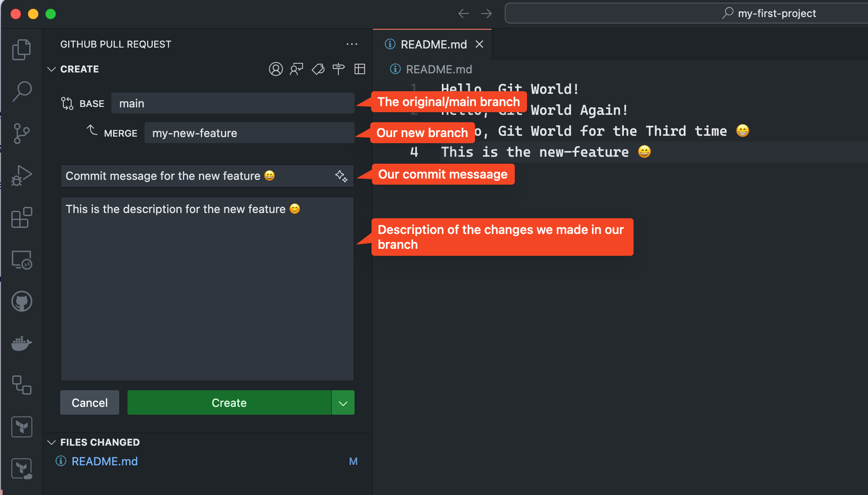Screen dimensions: 868x495
Task: Open the my-first-project command center search
Action: [x=686, y=14]
